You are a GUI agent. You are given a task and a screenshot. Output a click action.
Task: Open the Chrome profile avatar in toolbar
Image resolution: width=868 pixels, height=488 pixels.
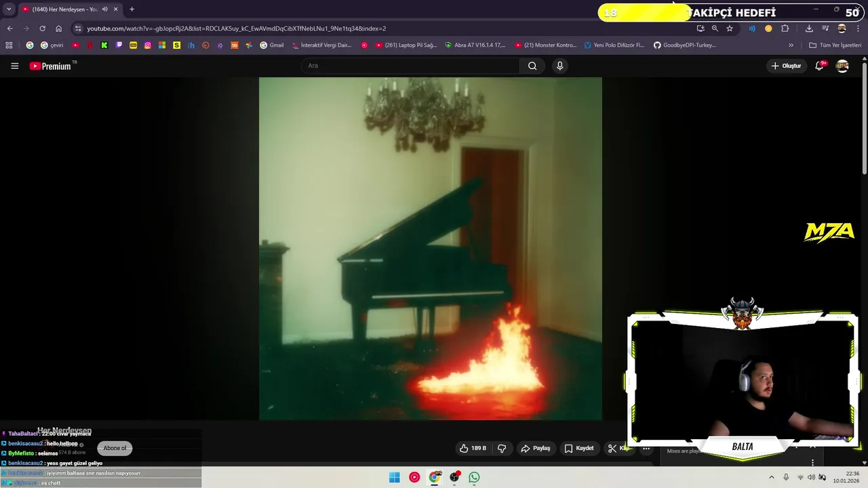tap(842, 28)
